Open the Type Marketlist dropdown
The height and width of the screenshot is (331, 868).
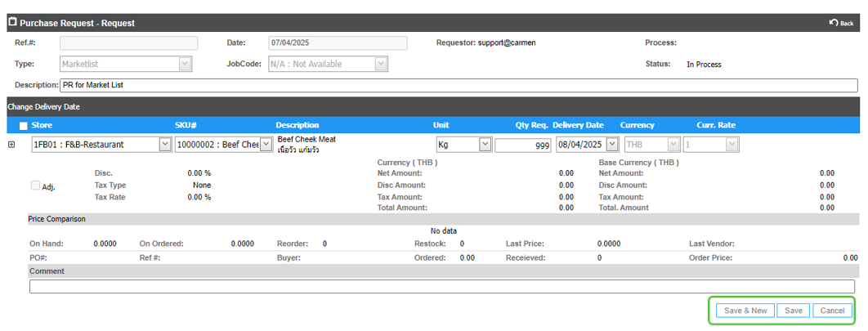pyautogui.click(x=185, y=64)
